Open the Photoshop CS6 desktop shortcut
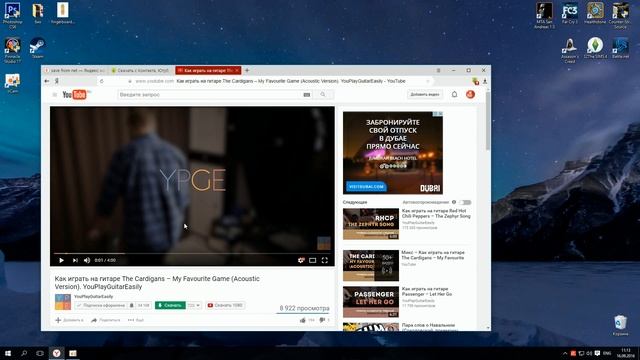This screenshot has height=360, width=640. point(13,16)
